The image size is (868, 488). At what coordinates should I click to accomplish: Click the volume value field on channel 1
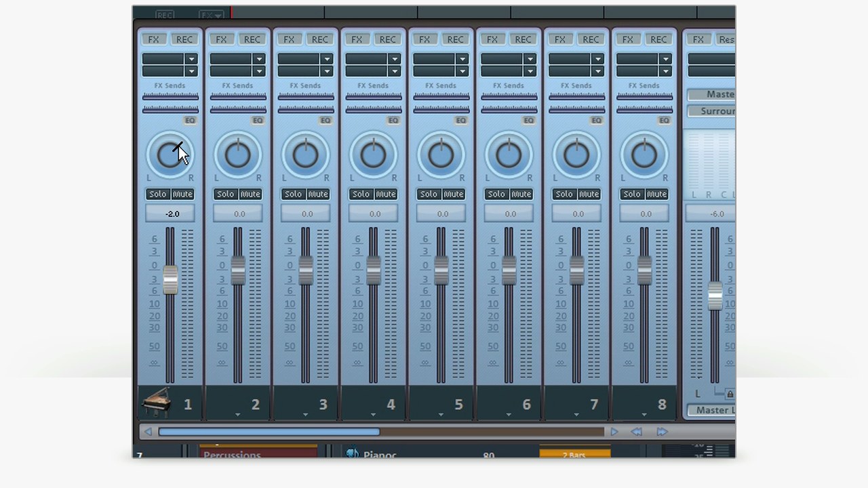pos(171,213)
